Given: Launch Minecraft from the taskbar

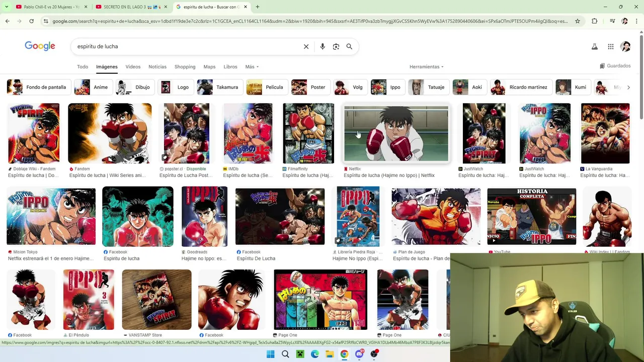Looking at the screenshot, I should pyautogui.click(x=300, y=354).
